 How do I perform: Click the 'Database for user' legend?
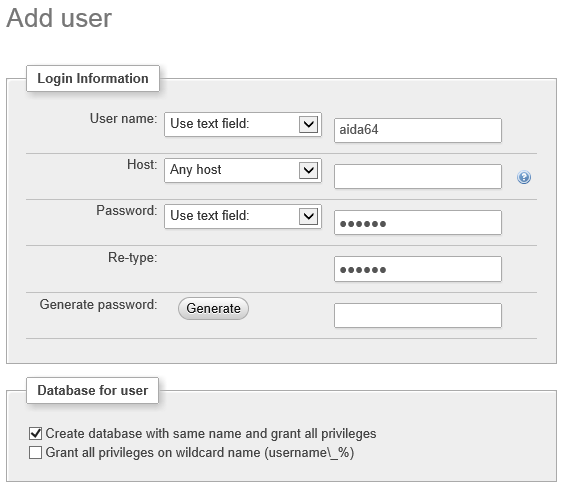click(x=92, y=390)
